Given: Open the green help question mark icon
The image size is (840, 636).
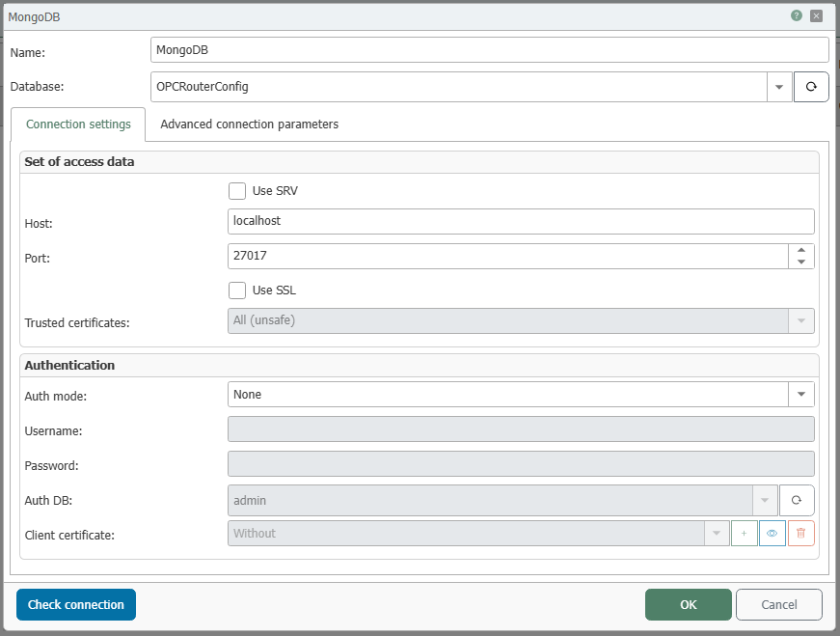Looking at the screenshot, I should tap(796, 15).
